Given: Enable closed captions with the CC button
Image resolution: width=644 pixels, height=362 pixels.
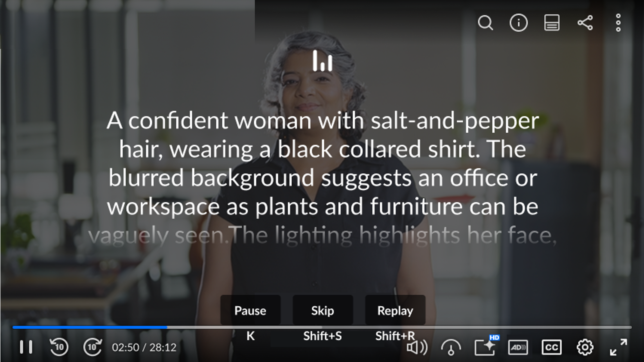Looking at the screenshot, I should coord(552,347).
